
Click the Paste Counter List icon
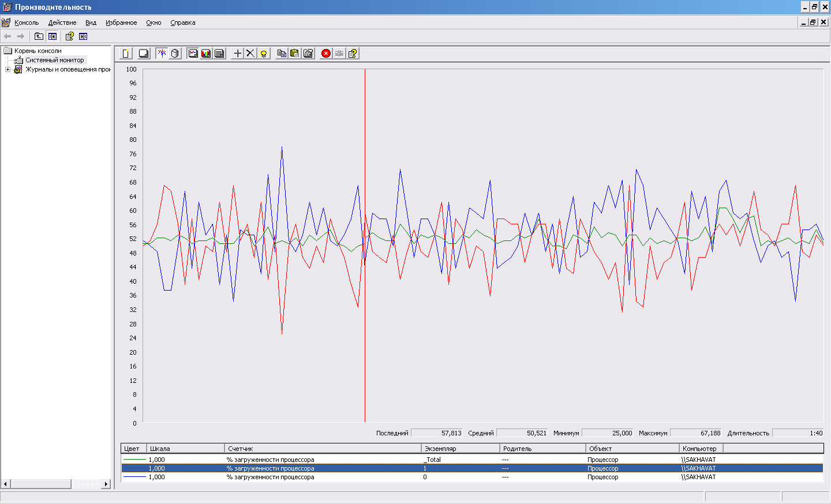(x=295, y=54)
